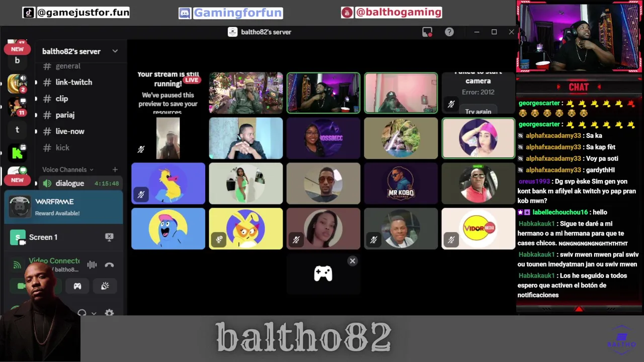Select the yellow rabbit avatar participant tile

(x=246, y=229)
